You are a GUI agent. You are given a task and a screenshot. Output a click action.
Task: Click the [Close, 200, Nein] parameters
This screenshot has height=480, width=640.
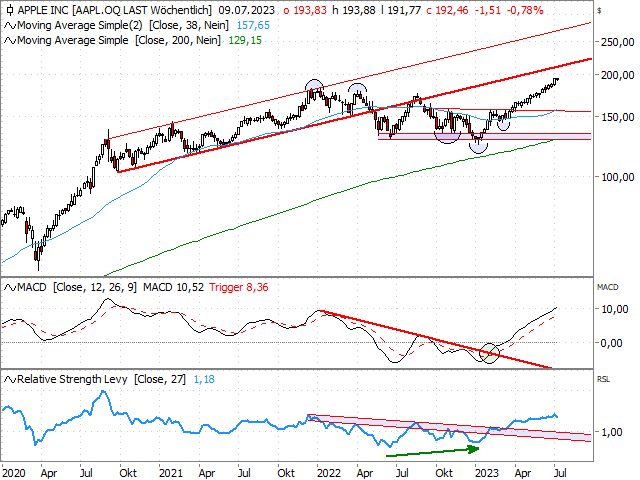point(178,40)
